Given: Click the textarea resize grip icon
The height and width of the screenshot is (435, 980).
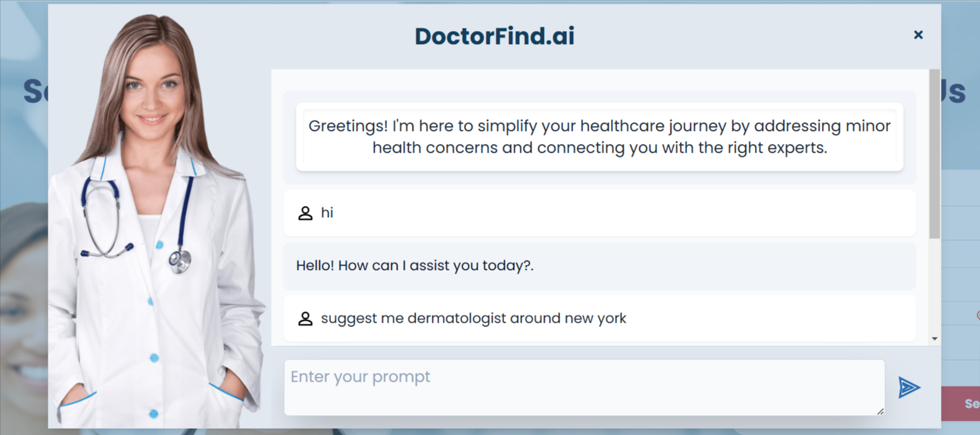Looking at the screenshot, I should (x=880, y=411).
